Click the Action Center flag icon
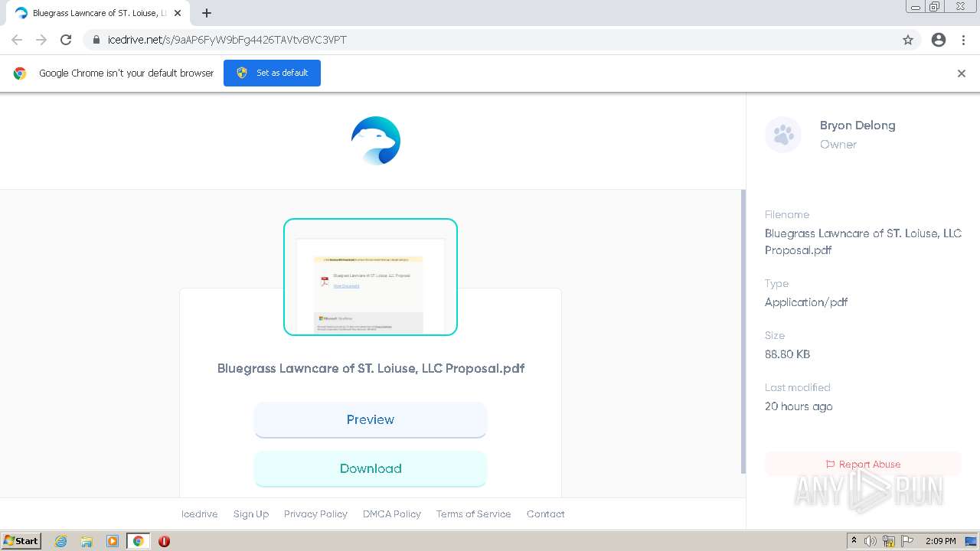Viewport: 980px width, 551px height. [907, 541]
